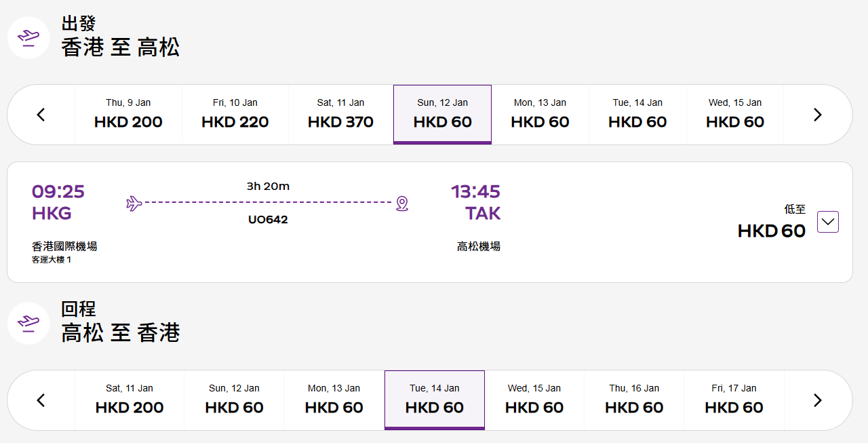Viewport: 868px width, 443px height.
Task: Show earlier return dates with left arrow
Action: [41, 400]
